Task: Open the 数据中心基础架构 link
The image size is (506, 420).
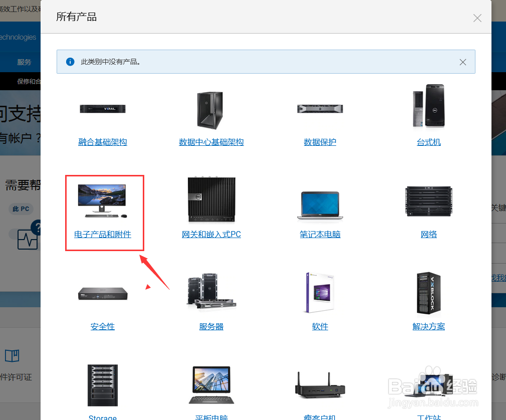Action: pyautogui.click(x=211, y=142)
